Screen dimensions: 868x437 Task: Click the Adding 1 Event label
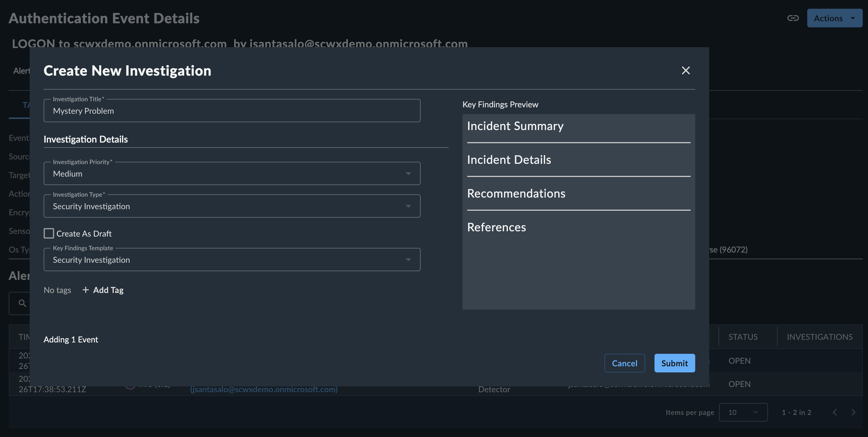tap(71, 340)
